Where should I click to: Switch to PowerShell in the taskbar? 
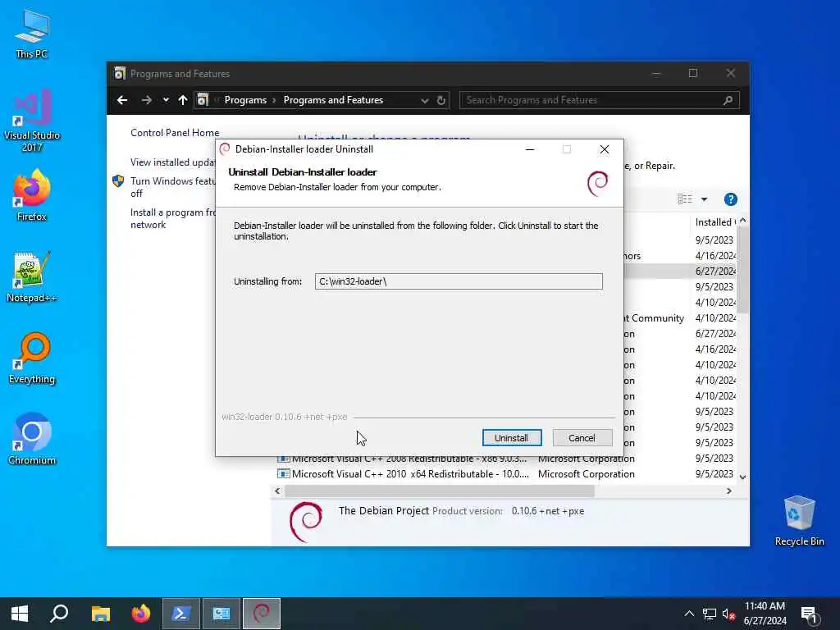181,614
